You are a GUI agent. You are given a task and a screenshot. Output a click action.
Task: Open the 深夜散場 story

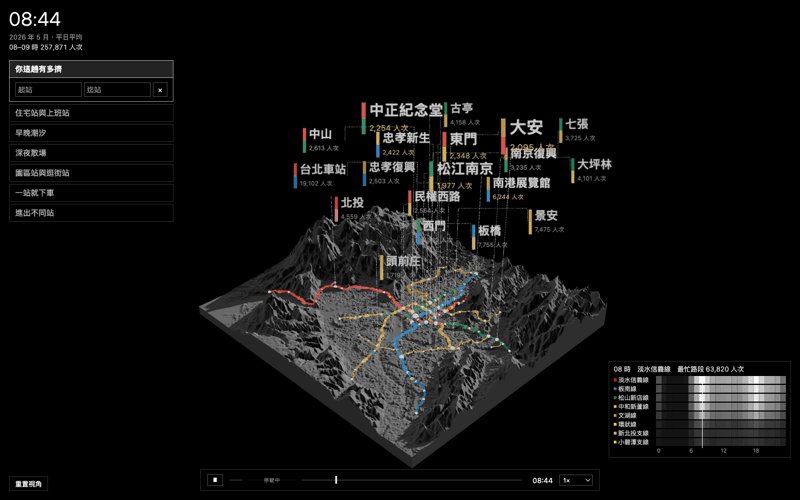click(x=91, y=153)
